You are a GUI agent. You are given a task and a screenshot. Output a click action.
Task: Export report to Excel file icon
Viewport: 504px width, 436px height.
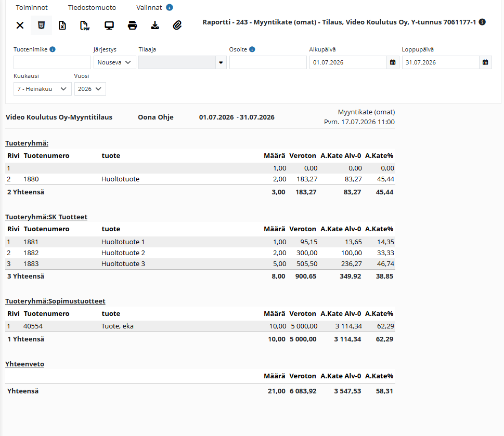pyautogui.click(x=62, y=25)
